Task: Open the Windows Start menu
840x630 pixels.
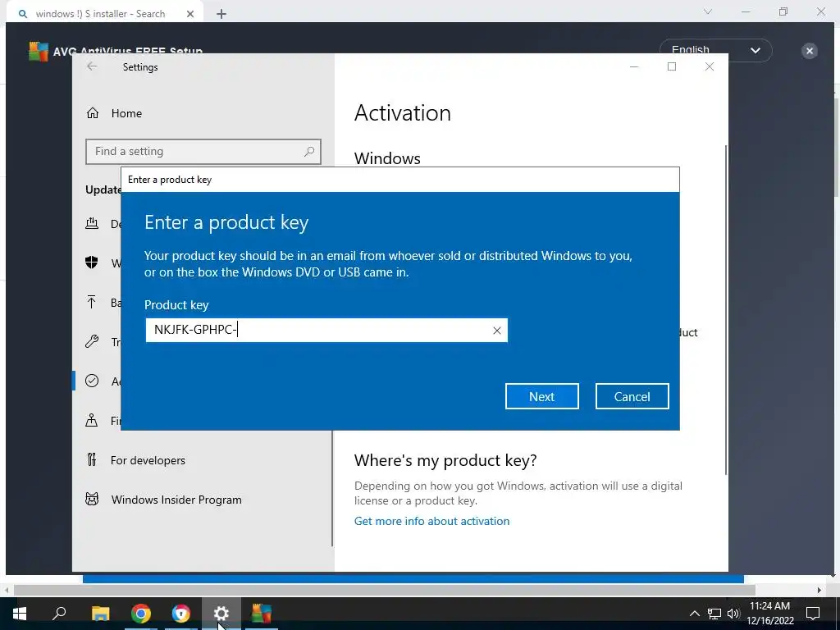Action: pos(20,613)
